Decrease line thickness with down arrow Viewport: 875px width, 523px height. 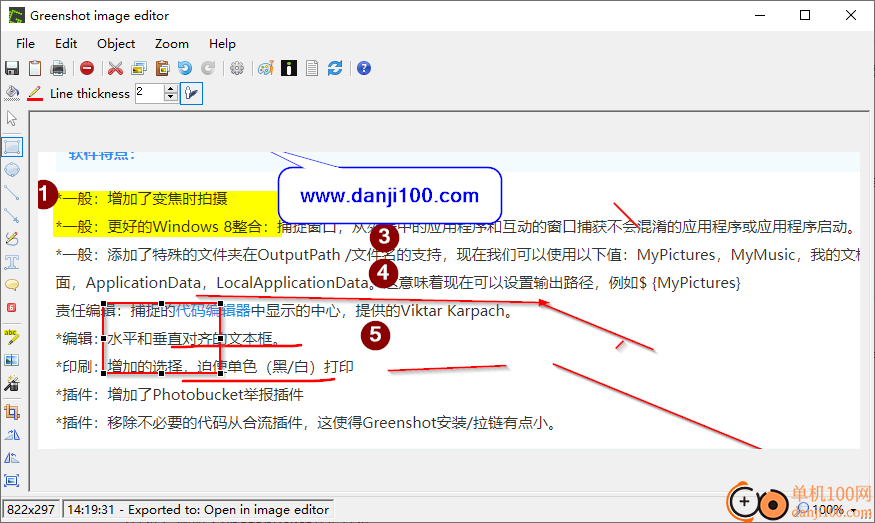click(x=171, y=97)
